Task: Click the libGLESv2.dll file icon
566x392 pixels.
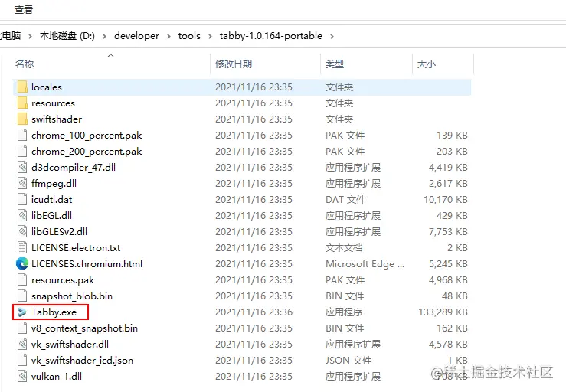Action: click(x=22, y=232)
